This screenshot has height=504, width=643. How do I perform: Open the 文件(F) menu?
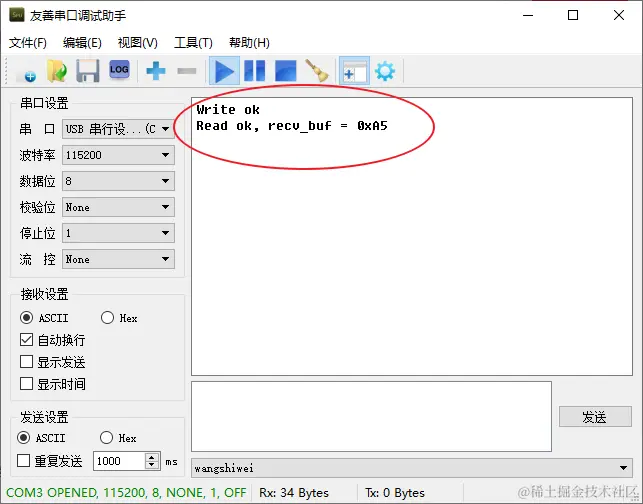tap(28, 43)
